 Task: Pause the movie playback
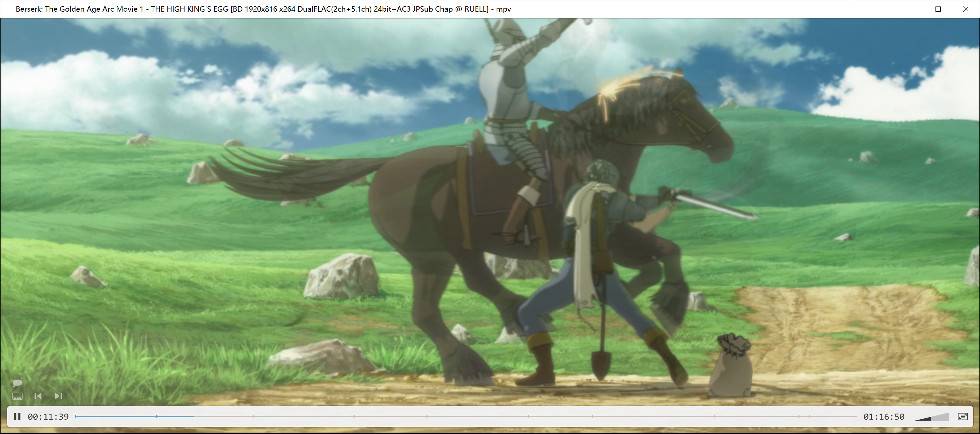17,417
